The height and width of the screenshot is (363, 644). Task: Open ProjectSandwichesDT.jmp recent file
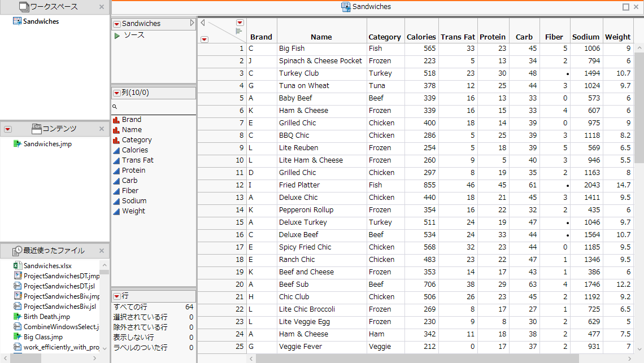pos(56,276)
